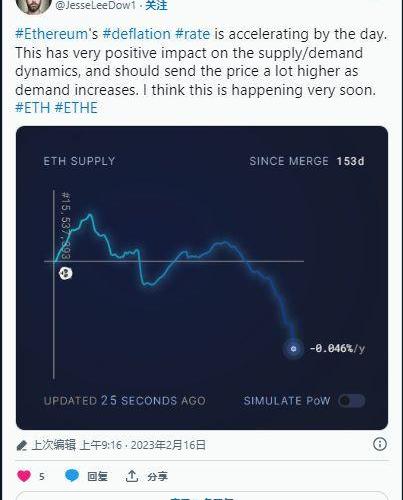Open the #rate hashtag
Image resolution: width=403 pixels, height=500 pixels.
193,34
